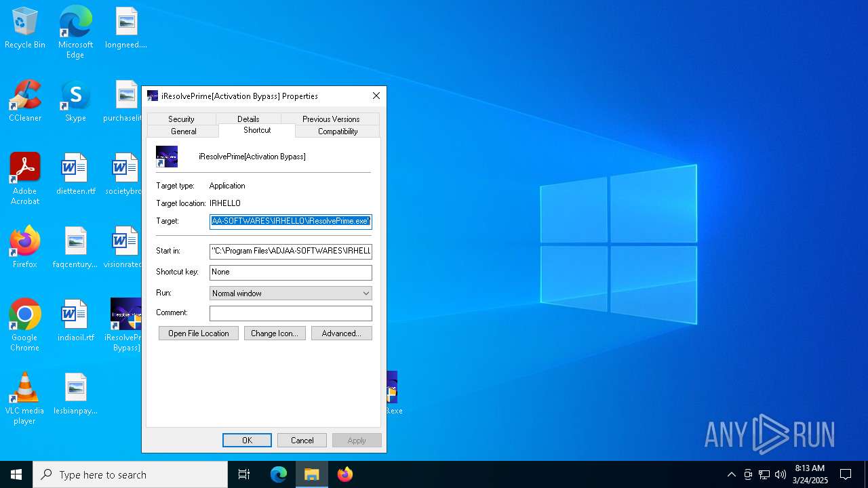868x488 pixels.
Task: Select the faqcentury image file icon
Action: [x=75, y=247]
